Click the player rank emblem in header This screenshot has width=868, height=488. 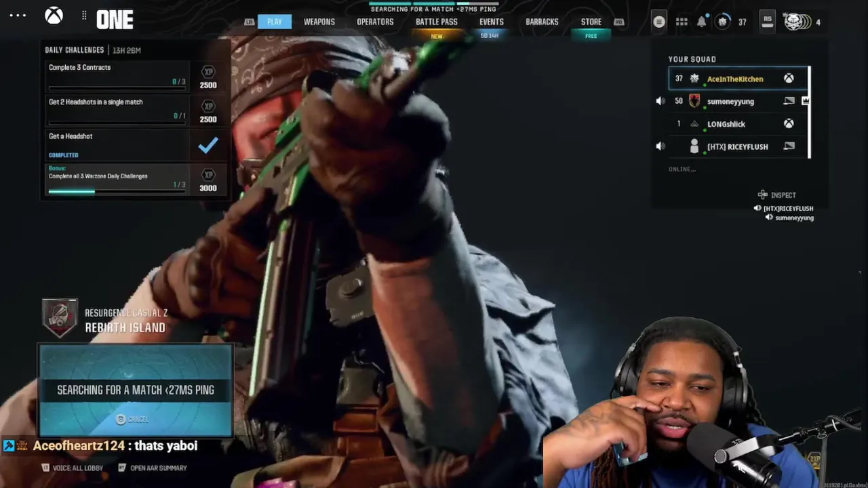tap(723, 22)
